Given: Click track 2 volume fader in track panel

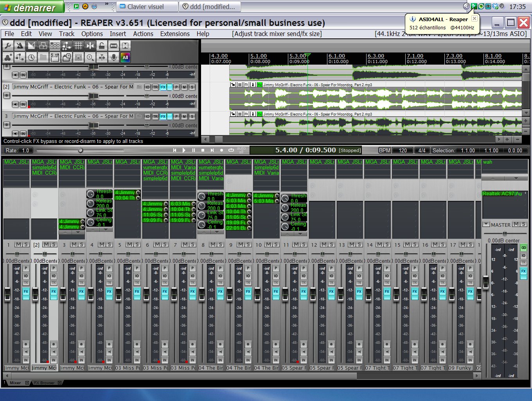Looking at the screenshot, I should (x=93, y=96).
